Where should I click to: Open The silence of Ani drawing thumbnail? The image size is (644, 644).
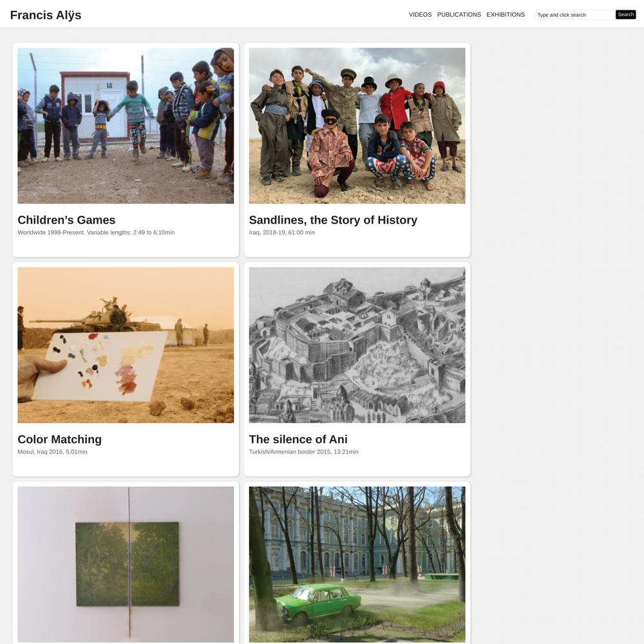tap(357, 345)
